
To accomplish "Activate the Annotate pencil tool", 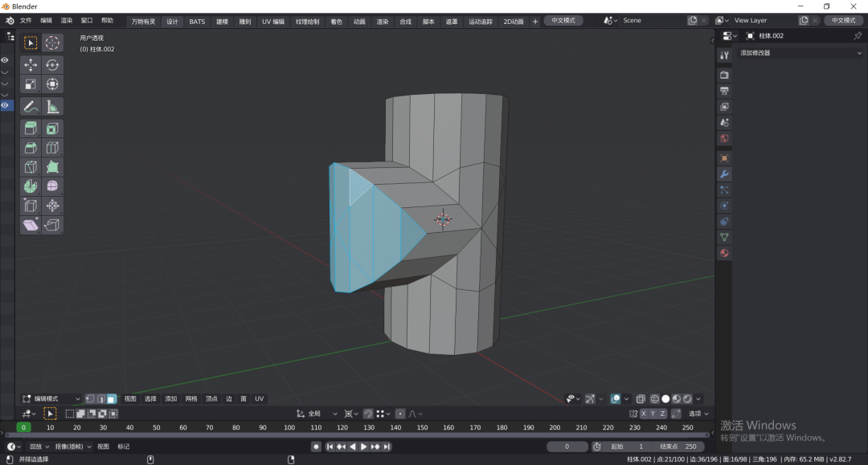I will tap(31, 106).
